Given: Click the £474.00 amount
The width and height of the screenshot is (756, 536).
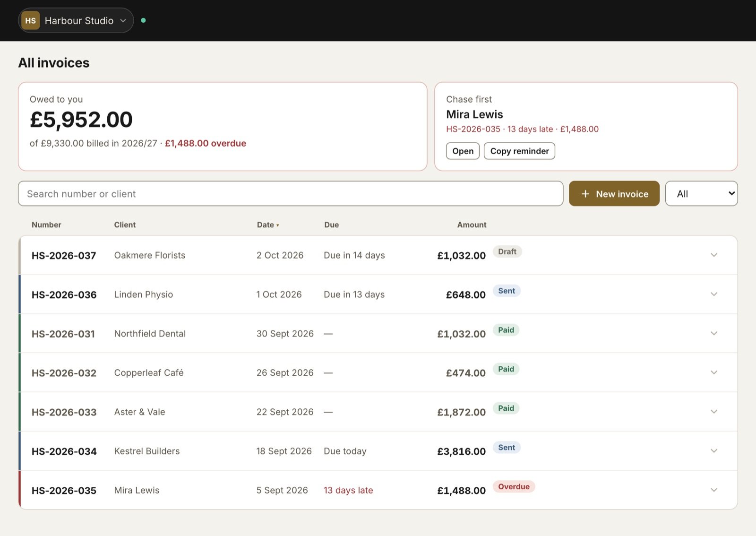Looking at the screenshot, I should 465,373.
